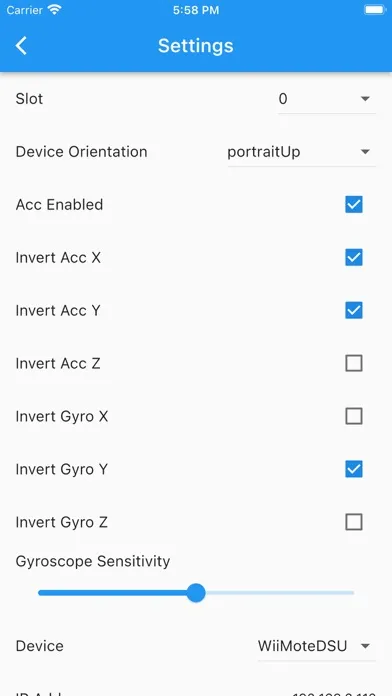Viewport: 392px width, 696px height.
Task: Tap the Carrier label in status bar
Action: (25, 10)
